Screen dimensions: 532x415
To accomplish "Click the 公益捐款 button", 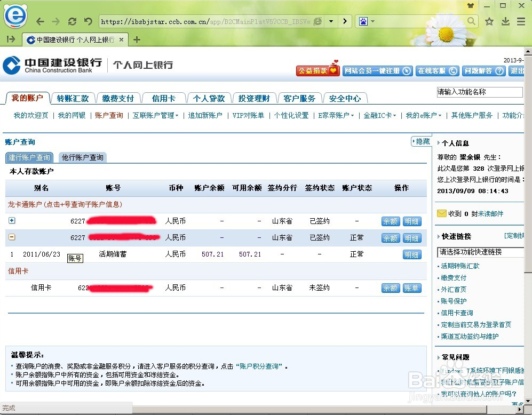I will tap(317, 70).
